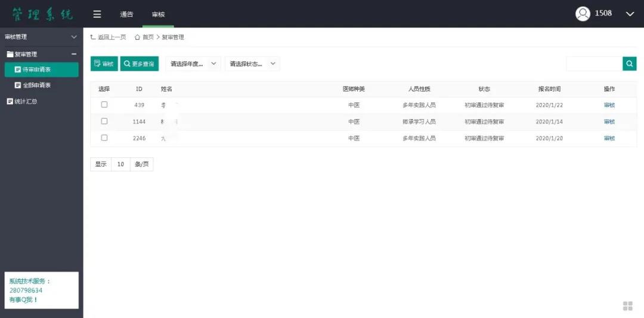Image resolution: width=644 pixels, height=318 pixels.
Task: Click the 更多查询 button
Action: point(139,64)
